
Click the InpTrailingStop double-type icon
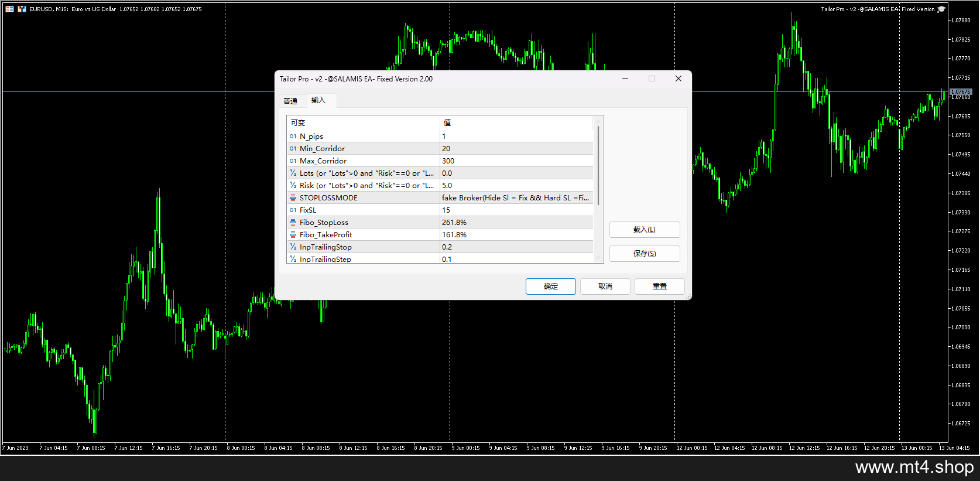click(293, 247)
